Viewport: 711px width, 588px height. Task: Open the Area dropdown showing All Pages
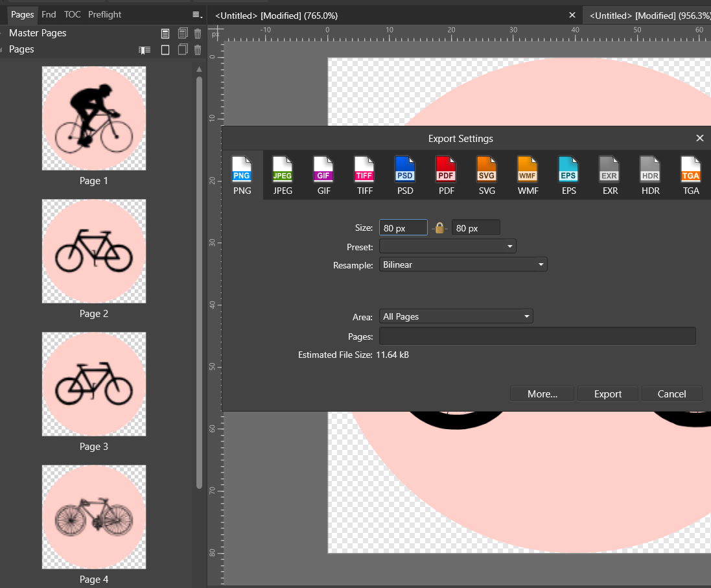[456, 316]
